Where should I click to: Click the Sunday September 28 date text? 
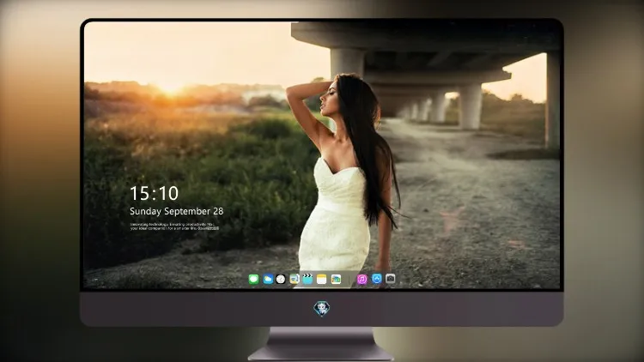pos(177,211)
